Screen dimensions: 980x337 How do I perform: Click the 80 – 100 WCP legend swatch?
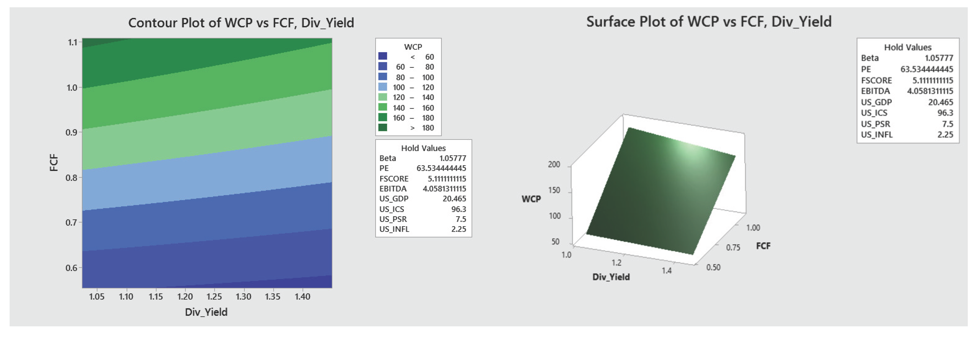383,77
